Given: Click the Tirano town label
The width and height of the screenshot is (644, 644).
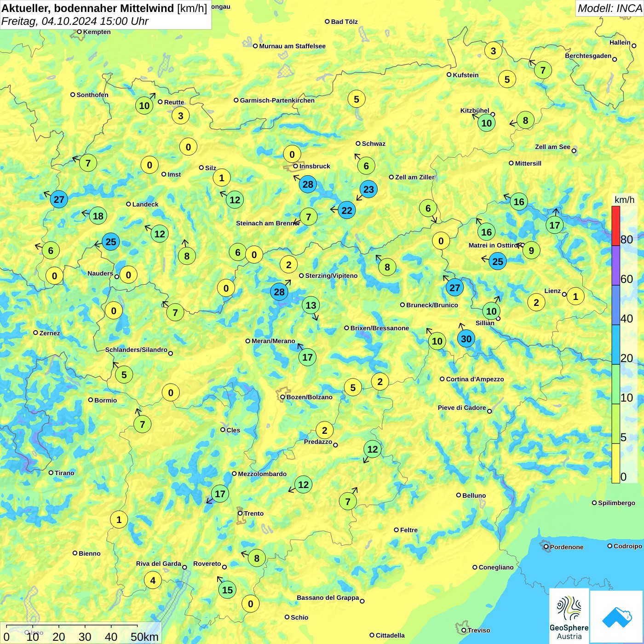Looking at the screenshot, I should coord(64,473).
